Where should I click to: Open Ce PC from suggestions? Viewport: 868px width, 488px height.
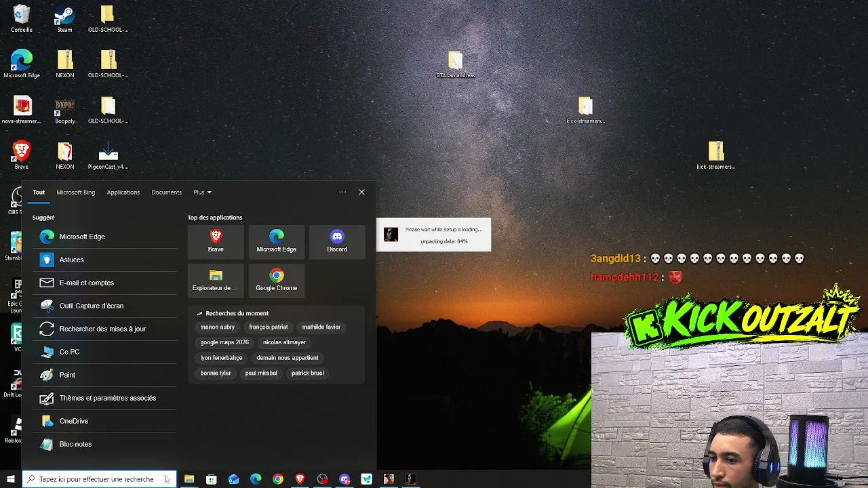point(104,352)
